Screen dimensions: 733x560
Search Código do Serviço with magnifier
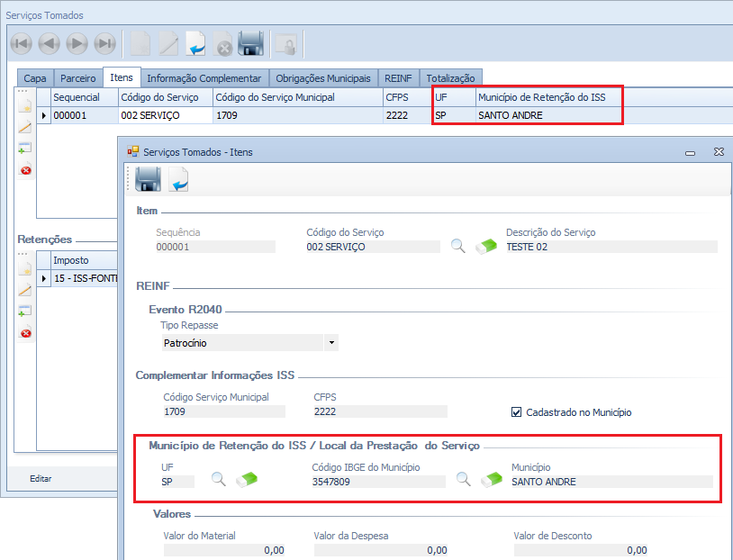point(458,246)
